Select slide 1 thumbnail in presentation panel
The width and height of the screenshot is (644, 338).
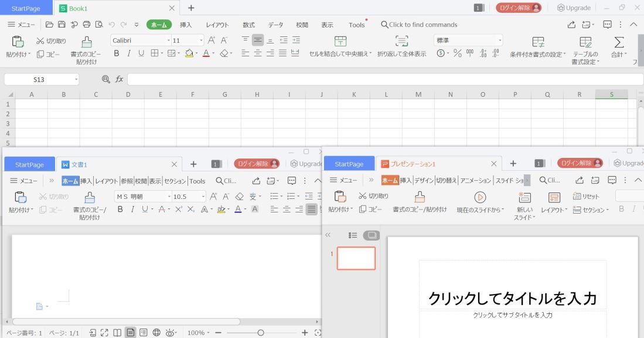[356, 258]
